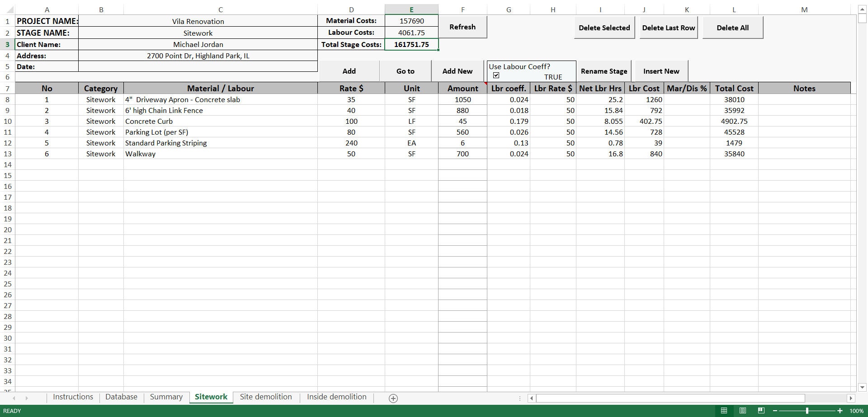Go to the Database tab

point(121,397)
